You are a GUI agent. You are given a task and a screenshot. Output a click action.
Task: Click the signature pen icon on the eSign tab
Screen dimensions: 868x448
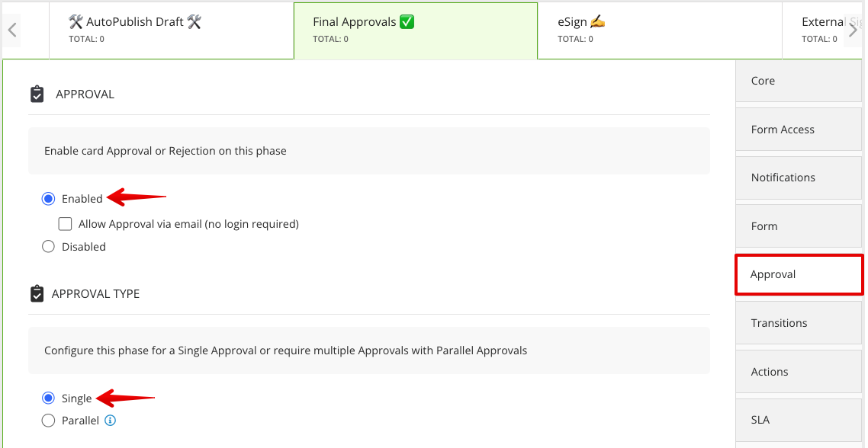599,21
